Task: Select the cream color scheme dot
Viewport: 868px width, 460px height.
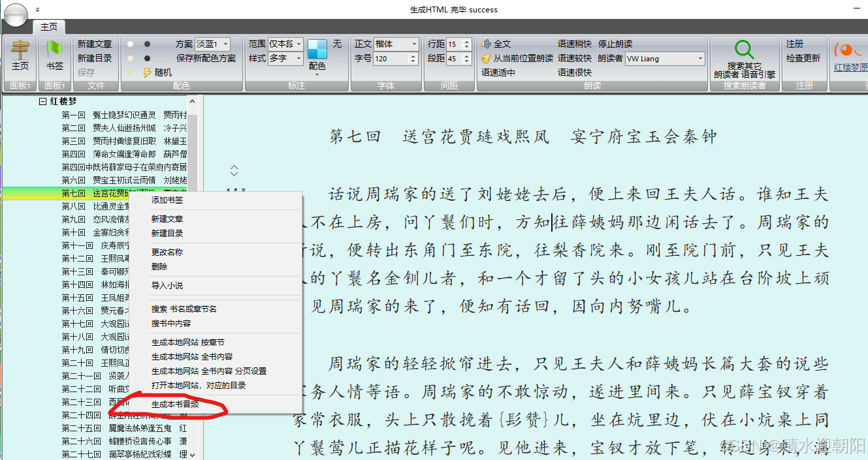Action: point(131,58)
